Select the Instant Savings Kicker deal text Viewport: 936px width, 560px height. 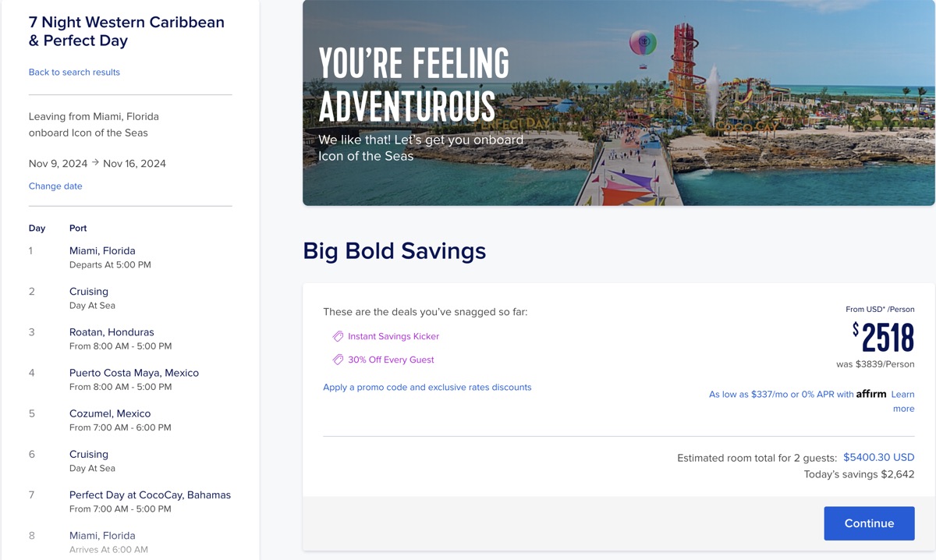pos(393,336)
